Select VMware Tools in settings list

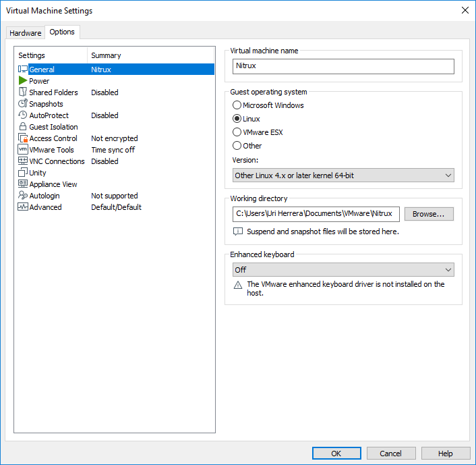pos(116,150)
